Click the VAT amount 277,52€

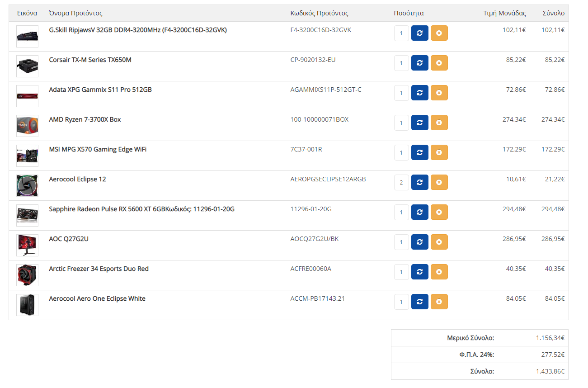click(x=553, y=355)
